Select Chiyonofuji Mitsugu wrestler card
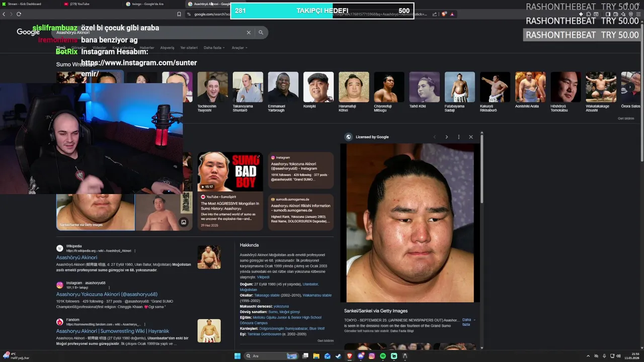This screenshot has height=362, width=644. click(x=389, y=92)
